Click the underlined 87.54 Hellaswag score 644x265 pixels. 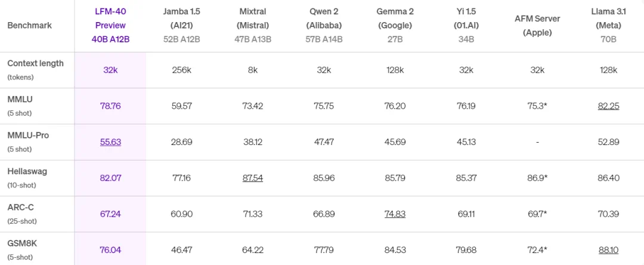(x=253, y=178)
